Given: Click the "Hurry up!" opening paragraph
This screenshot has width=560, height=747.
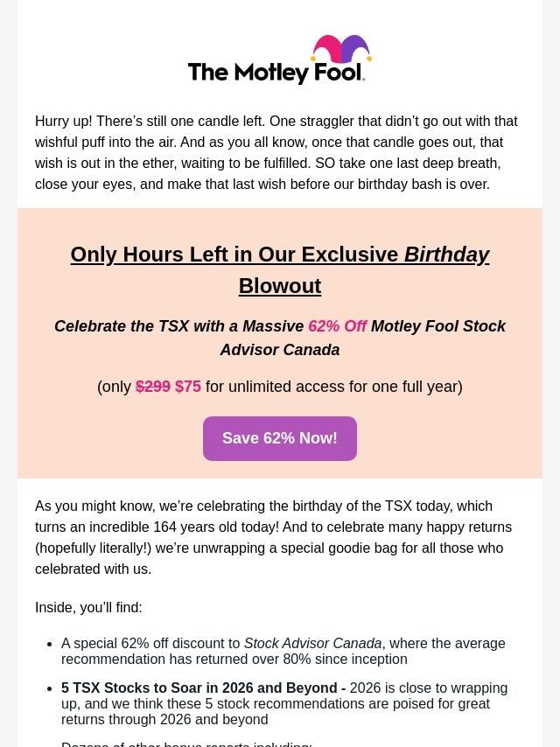Looking at the screenshot, I should pyautogui.click(x=276, y=152).
